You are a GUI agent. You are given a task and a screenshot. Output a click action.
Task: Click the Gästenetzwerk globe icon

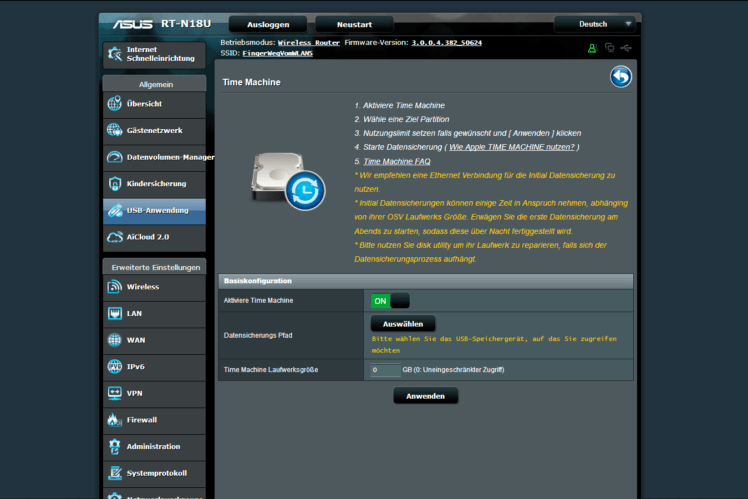pyautogui.click(x=114, y=130)
